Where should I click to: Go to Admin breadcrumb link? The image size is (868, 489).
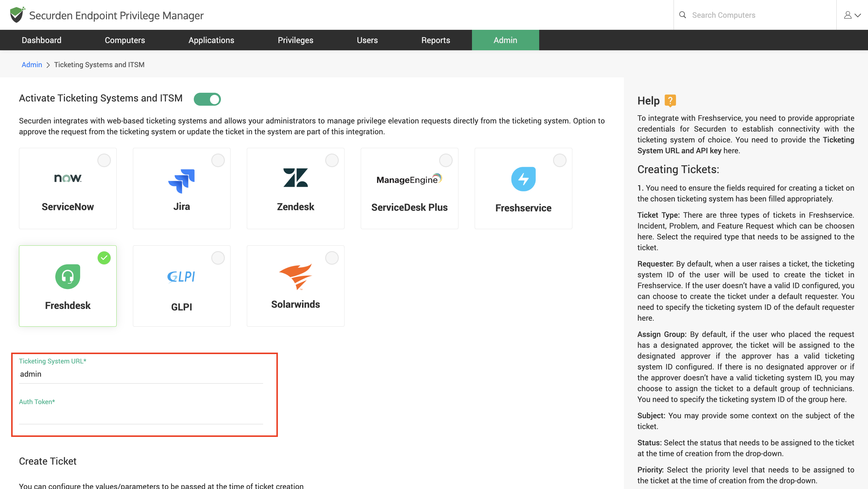32,65
